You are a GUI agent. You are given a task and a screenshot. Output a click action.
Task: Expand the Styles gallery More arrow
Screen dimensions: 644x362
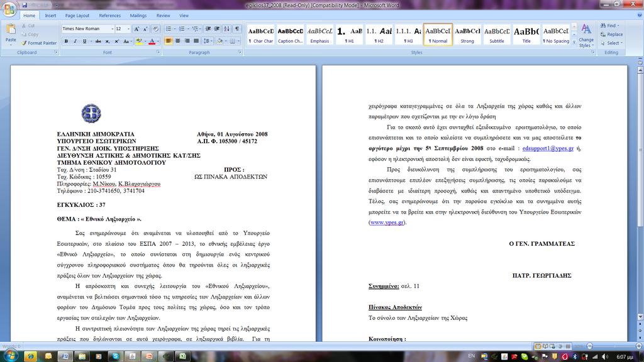point(574,42)
